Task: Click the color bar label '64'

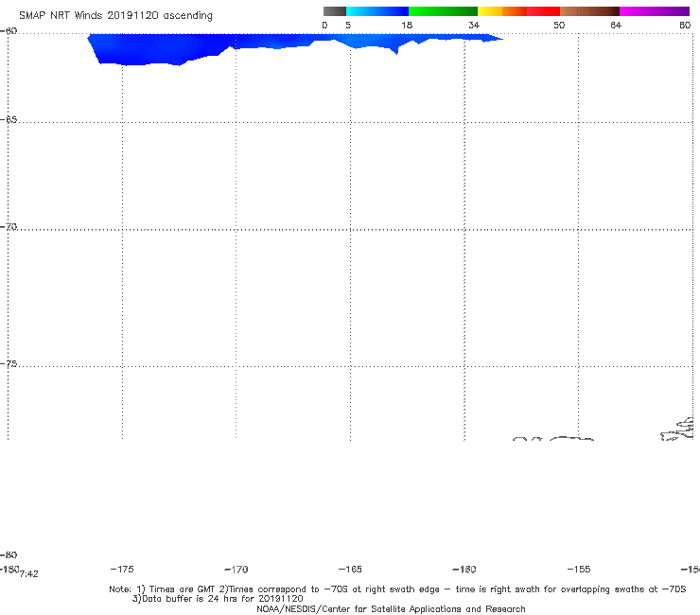Action: pyautogui.click(x=616, y=26)
